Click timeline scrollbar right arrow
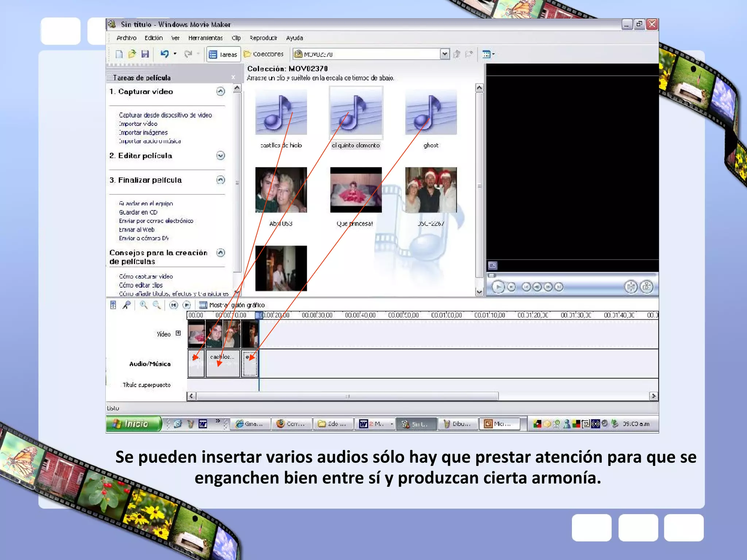This screenshot has height=560, width=747. pyautogui.click(x=654, y=396)
